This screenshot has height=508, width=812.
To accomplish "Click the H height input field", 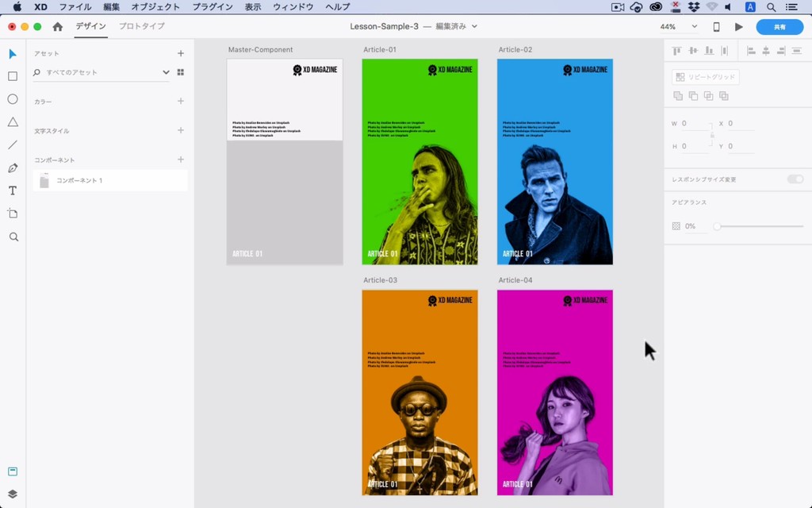I will click(x=695, y=147).
